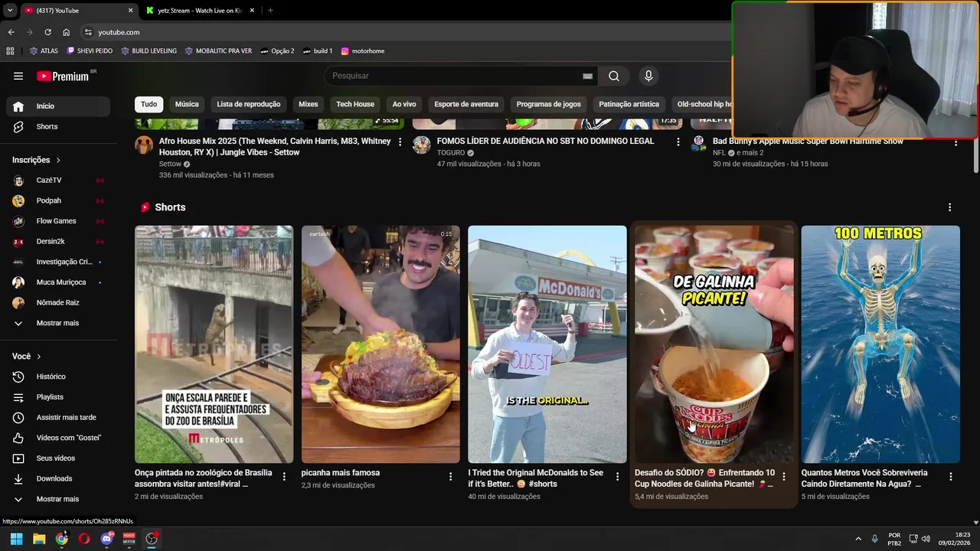The width and height of the screenshot is (980, 551).
Task: Select the Música filter chip
Action: (x=187, y=104)
